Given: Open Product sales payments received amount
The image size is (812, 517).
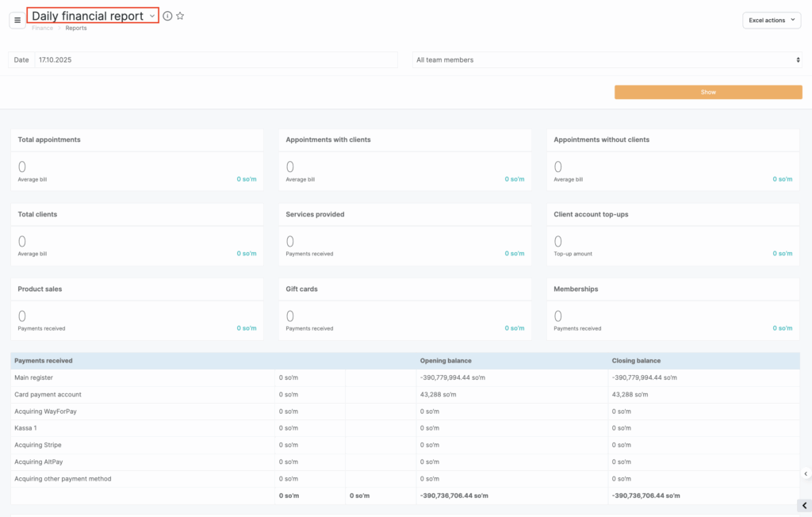Looking at the screenshot, I should point(247,328).
